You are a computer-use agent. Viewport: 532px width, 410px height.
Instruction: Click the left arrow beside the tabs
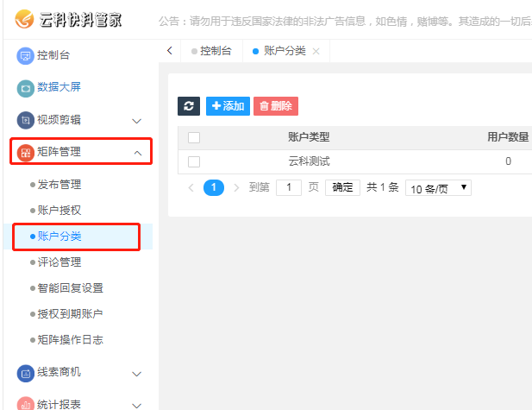[x=169, y=51]
